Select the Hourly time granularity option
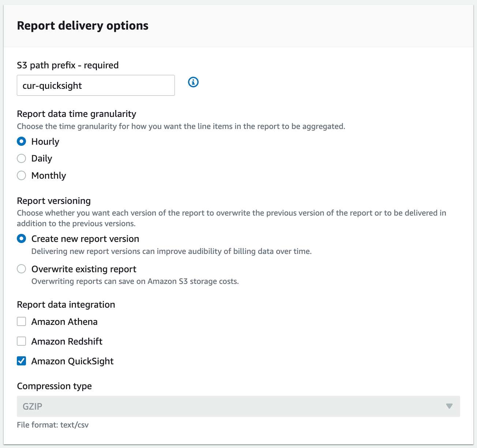 coord(21,141)
